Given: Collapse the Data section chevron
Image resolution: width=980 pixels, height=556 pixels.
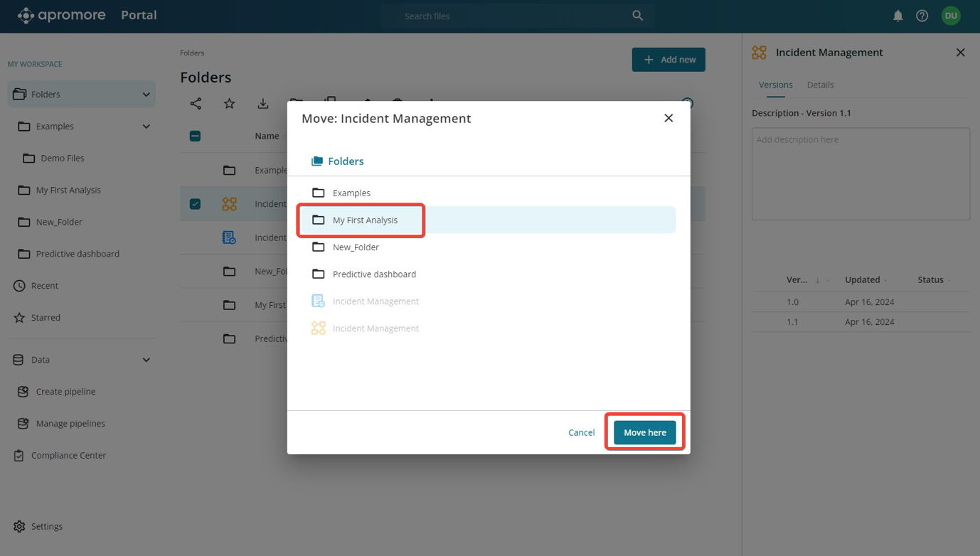Looking at the screenshot, I should pyautogui.click(x=146, y=360).
